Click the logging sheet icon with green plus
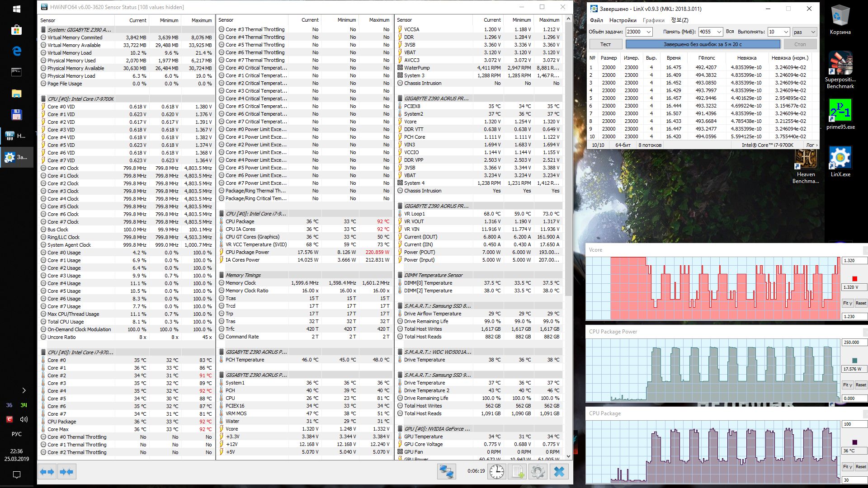This screenshot has width=868, height=488. 518,472
